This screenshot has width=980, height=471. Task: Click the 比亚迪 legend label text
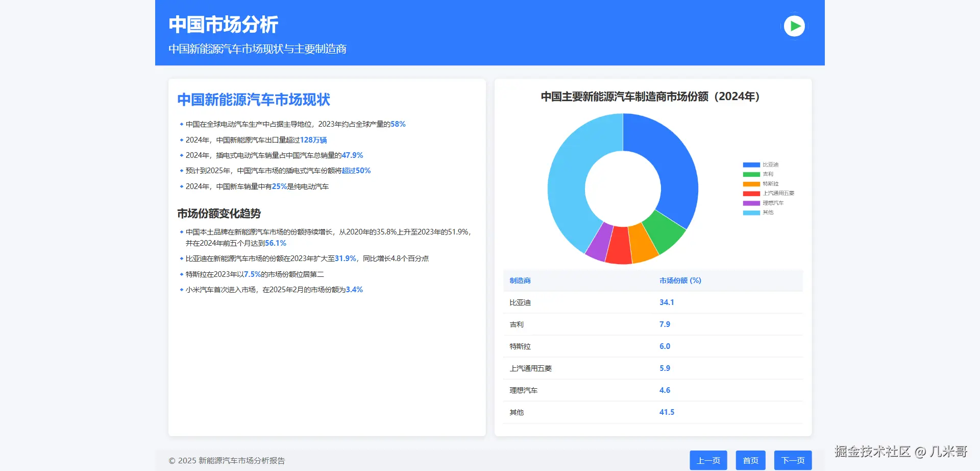tap(771, 165)
